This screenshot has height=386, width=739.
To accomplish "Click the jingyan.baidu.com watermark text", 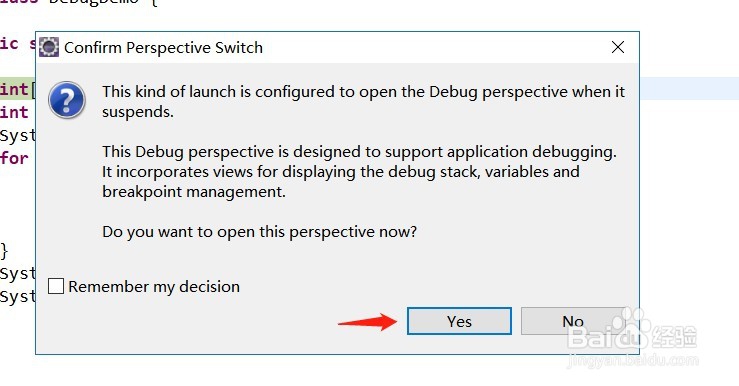I will click(x=632, y=361).
